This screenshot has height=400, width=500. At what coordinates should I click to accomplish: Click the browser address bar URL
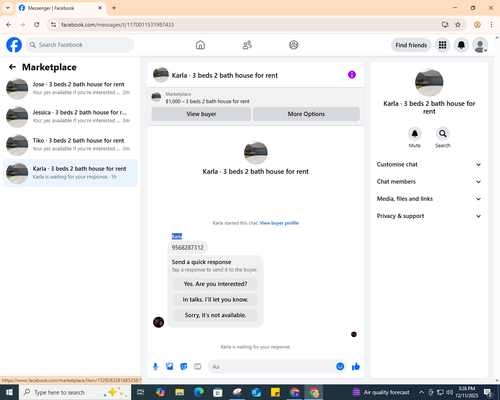(x=117, y=25)
